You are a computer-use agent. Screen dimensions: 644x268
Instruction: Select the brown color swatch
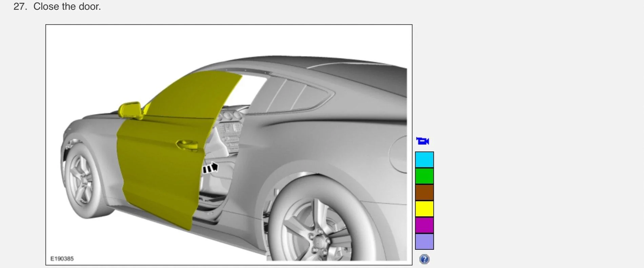pos(424,192)
